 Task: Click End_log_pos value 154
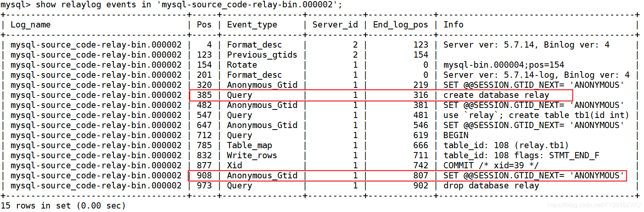coord(421,55)
